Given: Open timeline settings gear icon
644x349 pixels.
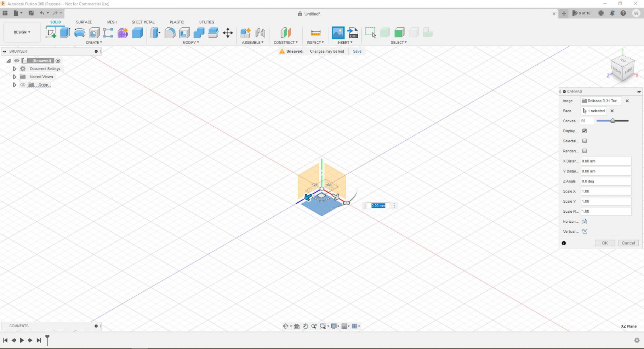Looking at the screenshot, I should click(x=637, y=340).
